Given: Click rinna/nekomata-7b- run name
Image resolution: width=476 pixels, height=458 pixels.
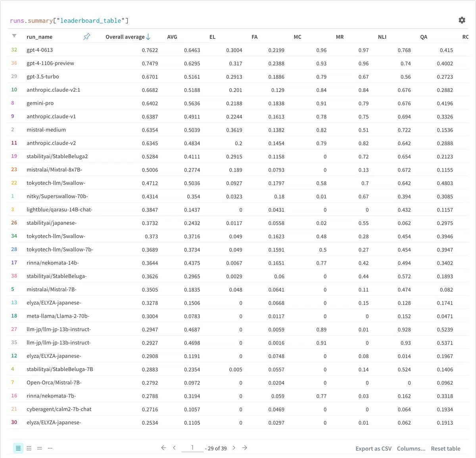Looking at the screenshot, I should coord(51,396).
